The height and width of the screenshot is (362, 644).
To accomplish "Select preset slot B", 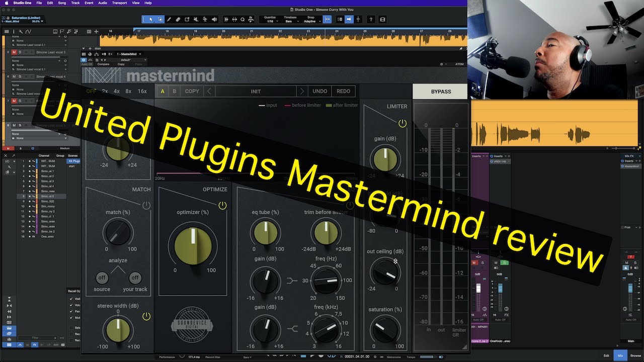I will click(x=175, y=92).
